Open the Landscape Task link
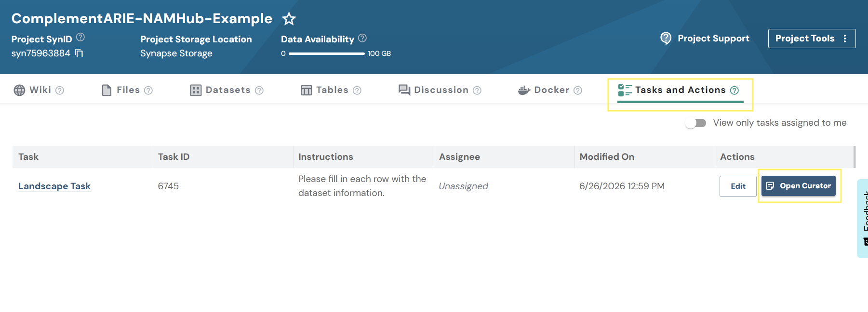Image resolution: width=868 pixels, height=312 pixels. pos(54,186)
